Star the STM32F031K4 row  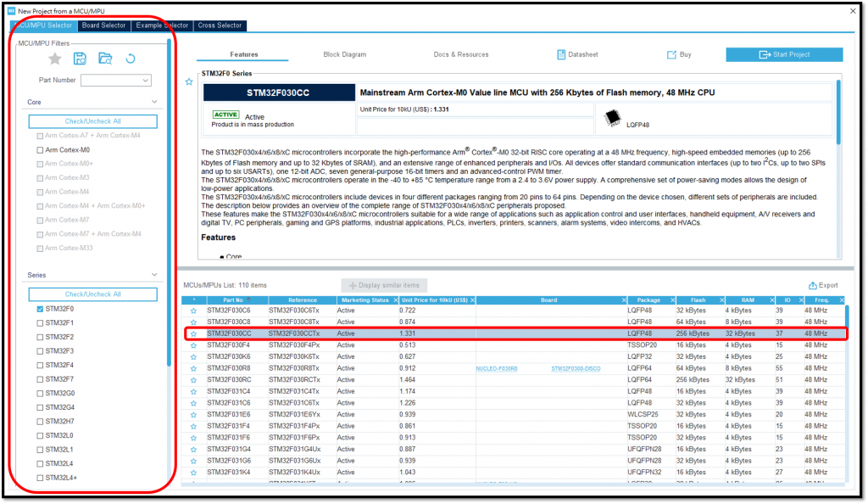coord(194,473)
